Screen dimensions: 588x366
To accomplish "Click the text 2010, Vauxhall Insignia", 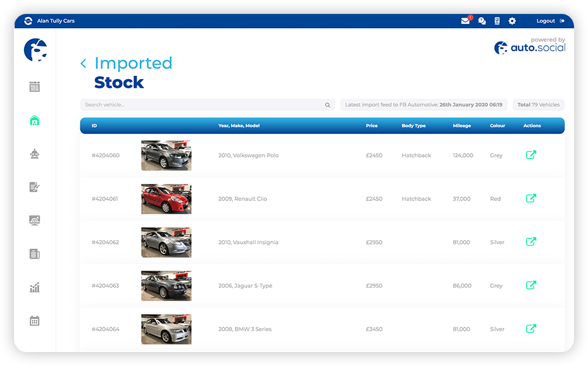I will (248, 242).
